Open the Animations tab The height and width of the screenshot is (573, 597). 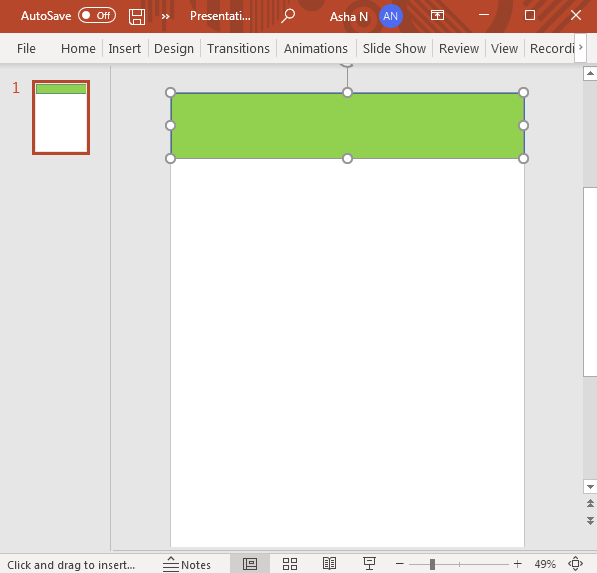[316, 48]
